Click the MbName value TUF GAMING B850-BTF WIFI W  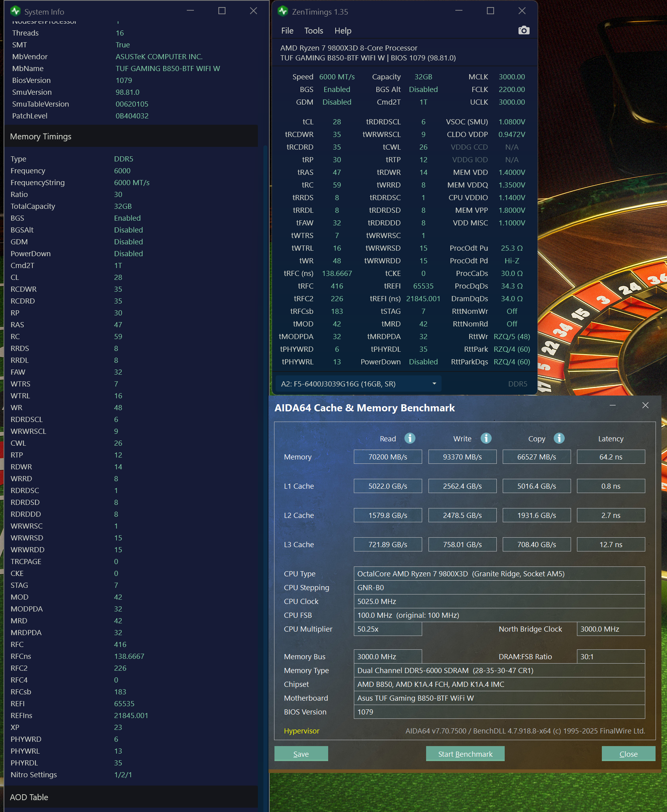[168, 68]
